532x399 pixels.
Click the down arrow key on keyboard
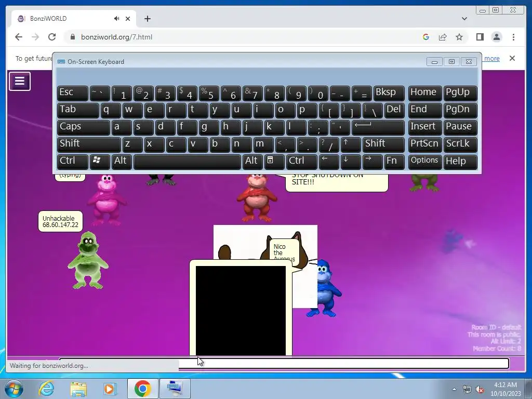(x=351, y=162)
